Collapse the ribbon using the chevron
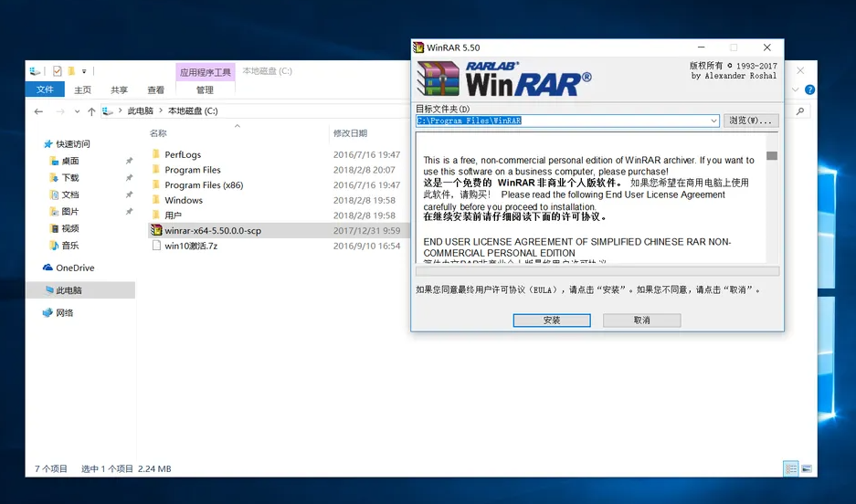The height and width of the screenshot is (504, 856). (796, 89)
